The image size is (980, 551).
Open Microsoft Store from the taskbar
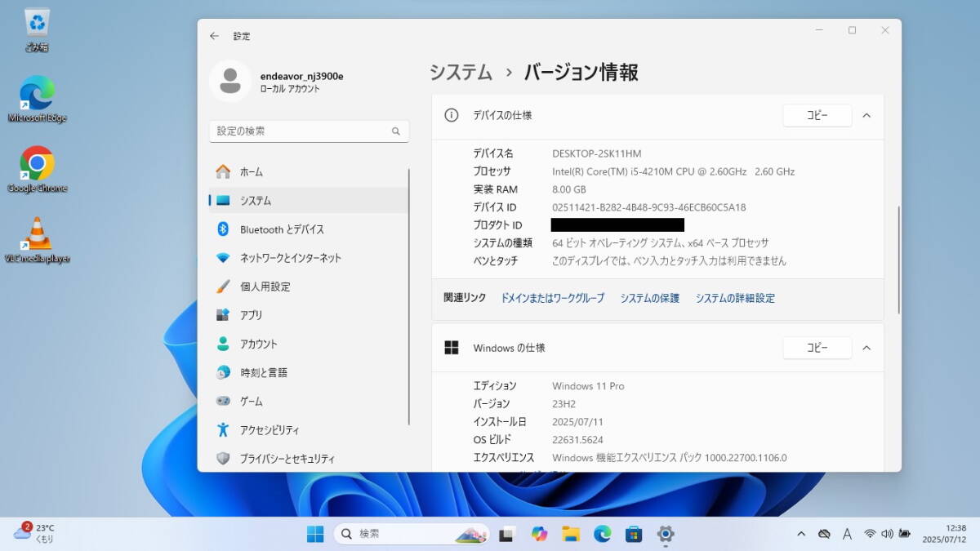(x=634, y=534)
